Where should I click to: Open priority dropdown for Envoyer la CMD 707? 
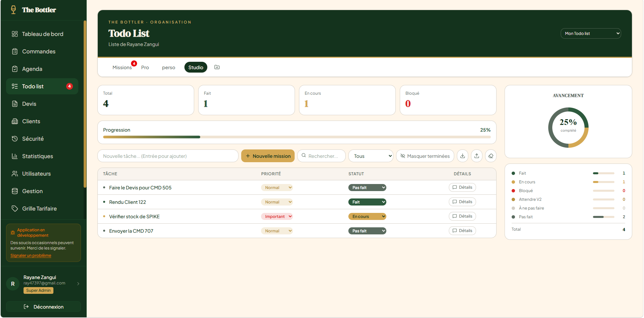pyautogui.click(x=277, y=231)
